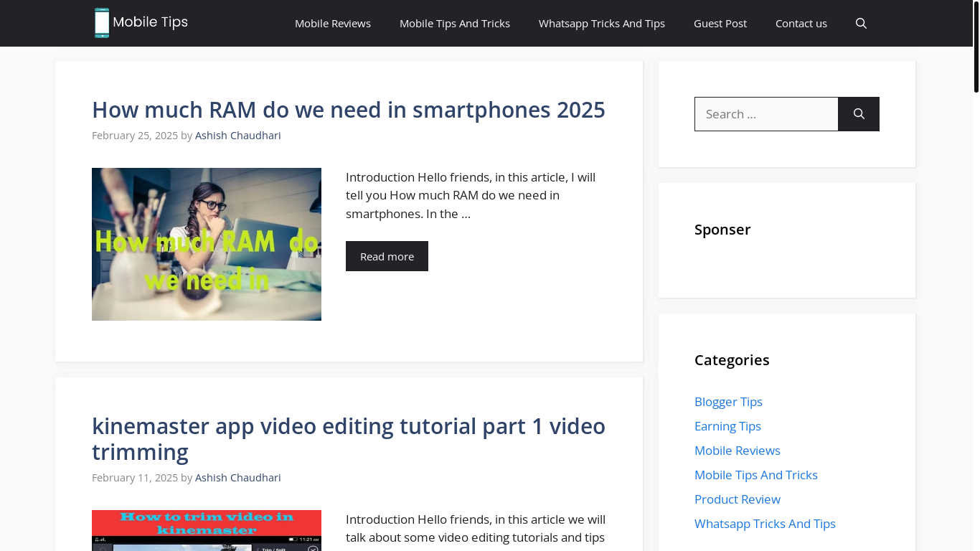Screen dimensions: 980x551
Task: Open Earning Tips category
Action: 727,426
